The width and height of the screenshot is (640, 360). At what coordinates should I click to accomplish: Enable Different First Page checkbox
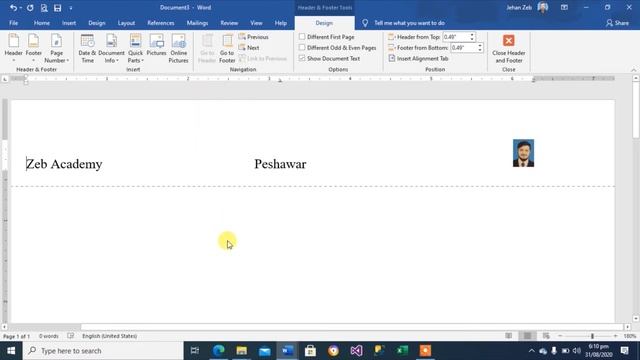[x=302, y=37]
